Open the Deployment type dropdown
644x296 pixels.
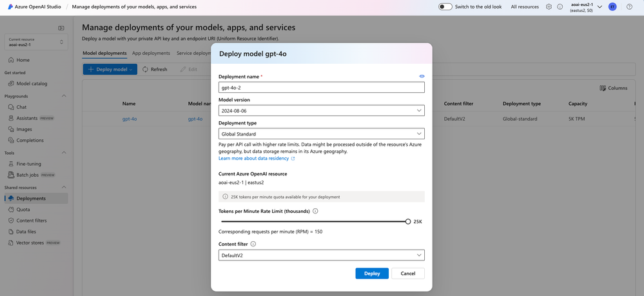click(x=322, y=133)
